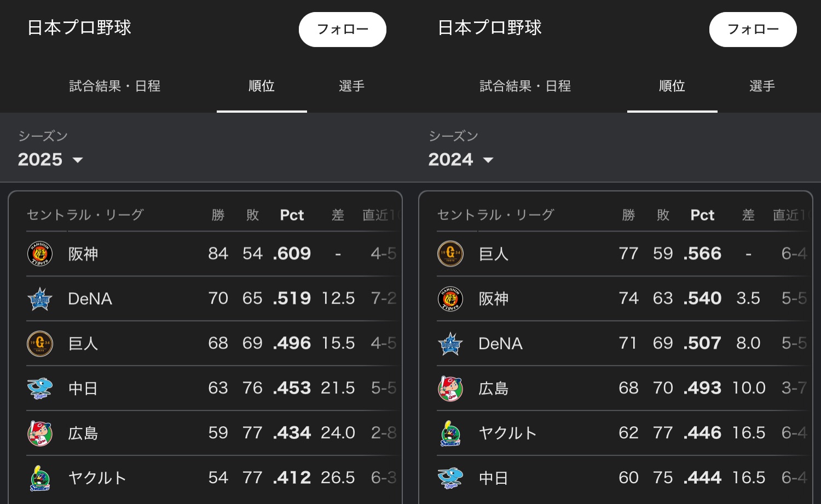
Task: Click the Giants logo in 2025 standings
Action: (40, 344)
